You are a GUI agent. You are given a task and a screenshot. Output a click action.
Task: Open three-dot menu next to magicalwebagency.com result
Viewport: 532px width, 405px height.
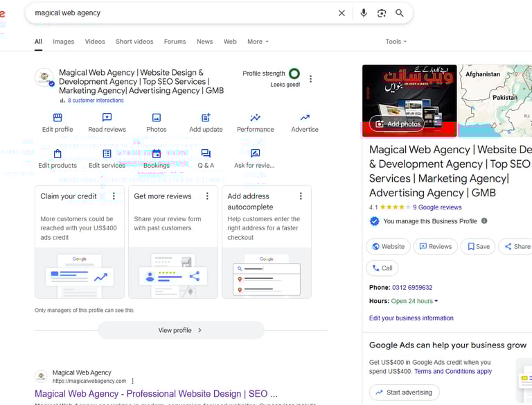(133, 381)
